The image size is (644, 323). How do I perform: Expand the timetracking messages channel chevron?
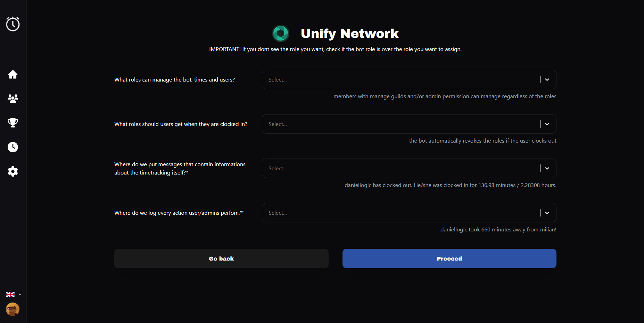pos(547,169)
